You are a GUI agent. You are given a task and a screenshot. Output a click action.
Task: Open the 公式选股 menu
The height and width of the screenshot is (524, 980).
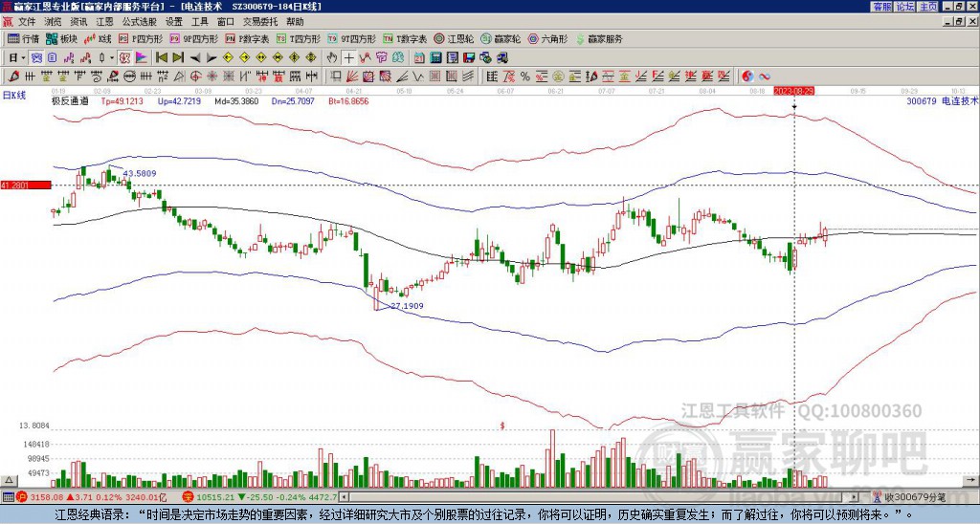tap(140, 22)
